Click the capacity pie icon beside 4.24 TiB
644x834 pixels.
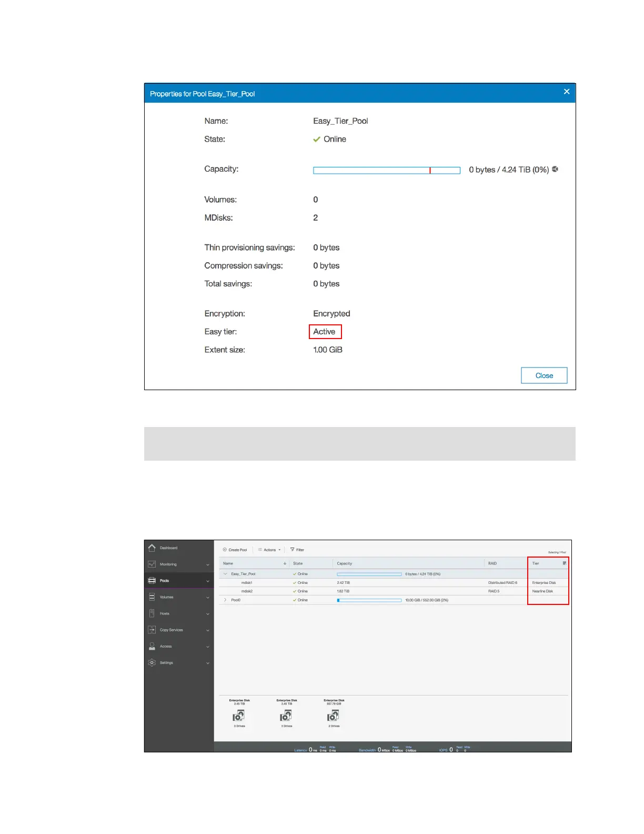[555, 169]
